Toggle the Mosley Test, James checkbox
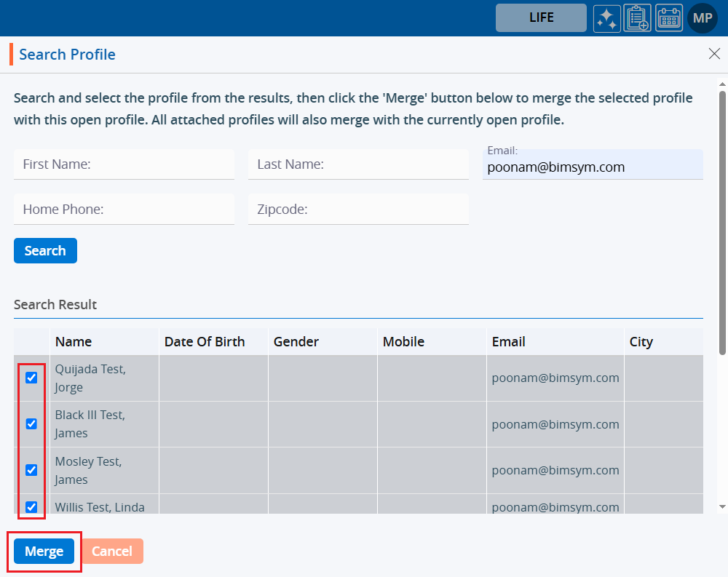 coord(31,470)
